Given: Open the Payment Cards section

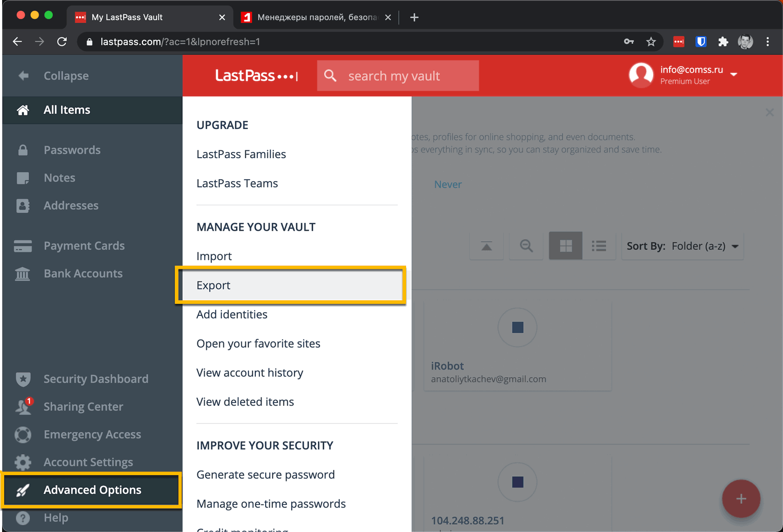Looking at the screenshot, I should 84,245.
